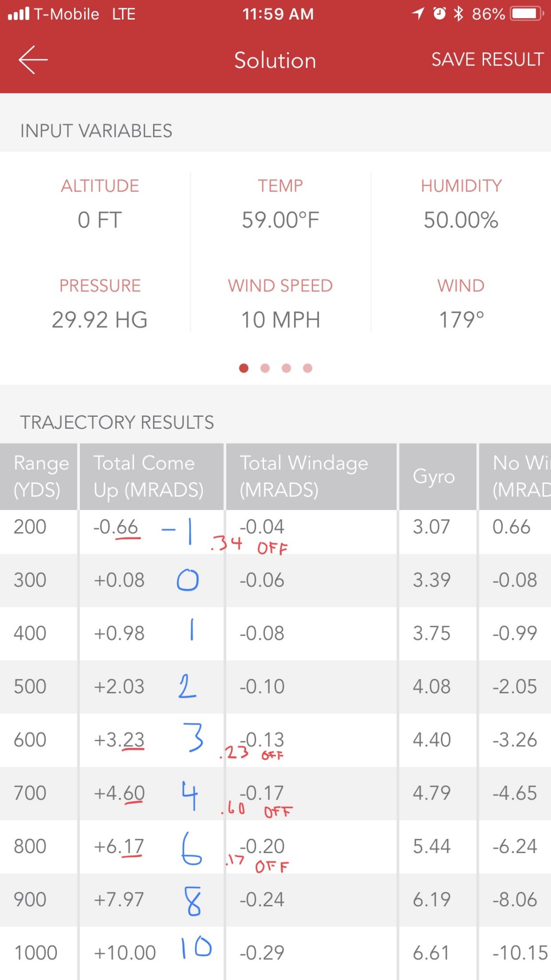Image resolution: width=551 pixels, height=980 pixels.
Task: Tap the 1000 yard come up value
Action: [x=125, y=953]
